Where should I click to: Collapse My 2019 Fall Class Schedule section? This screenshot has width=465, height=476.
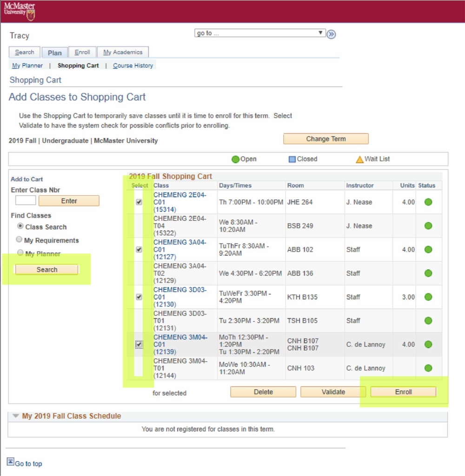pyautogui.click(x=16, y=416)
